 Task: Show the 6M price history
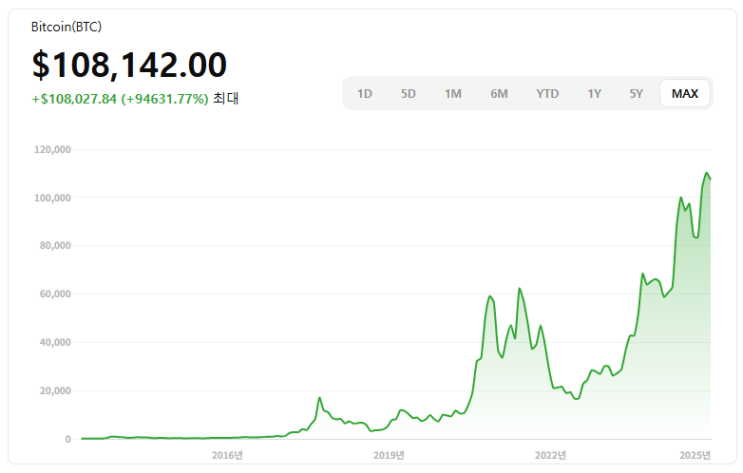(499, 93)
